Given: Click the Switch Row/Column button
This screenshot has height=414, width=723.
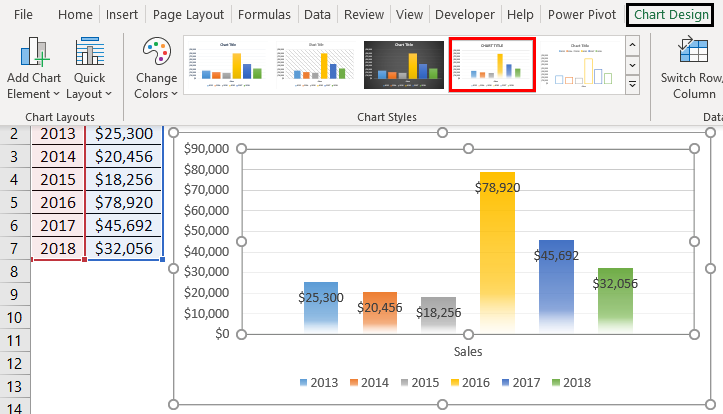Looking at the screenshot, I should pyautogui.click(x=692, y=68).
